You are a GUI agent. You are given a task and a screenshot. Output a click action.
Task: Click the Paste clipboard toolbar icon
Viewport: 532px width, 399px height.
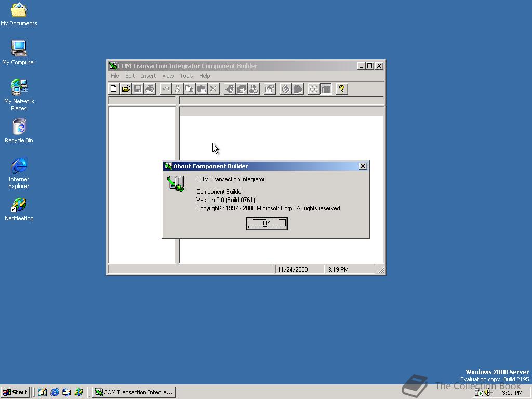(x=202, y=89)
